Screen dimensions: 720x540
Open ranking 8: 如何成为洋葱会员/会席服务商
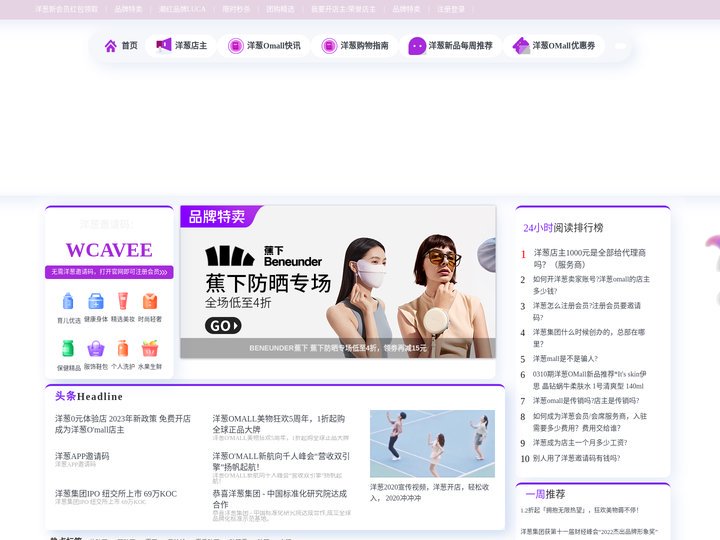590,422
